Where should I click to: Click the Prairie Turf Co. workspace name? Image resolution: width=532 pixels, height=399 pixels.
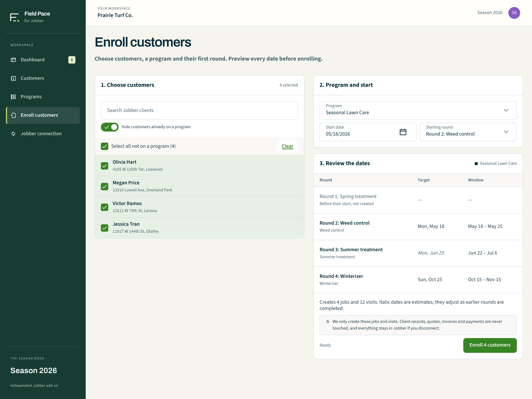115,15
